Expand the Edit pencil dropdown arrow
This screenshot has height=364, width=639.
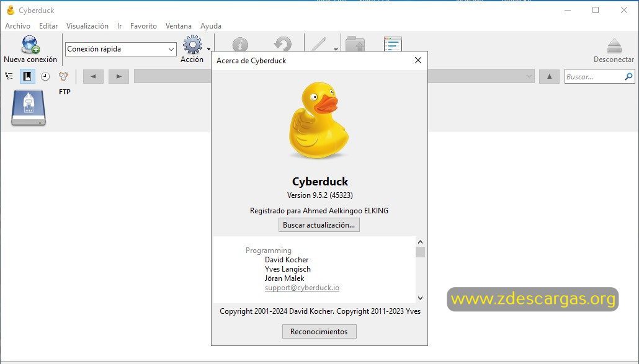click(336, 49)
